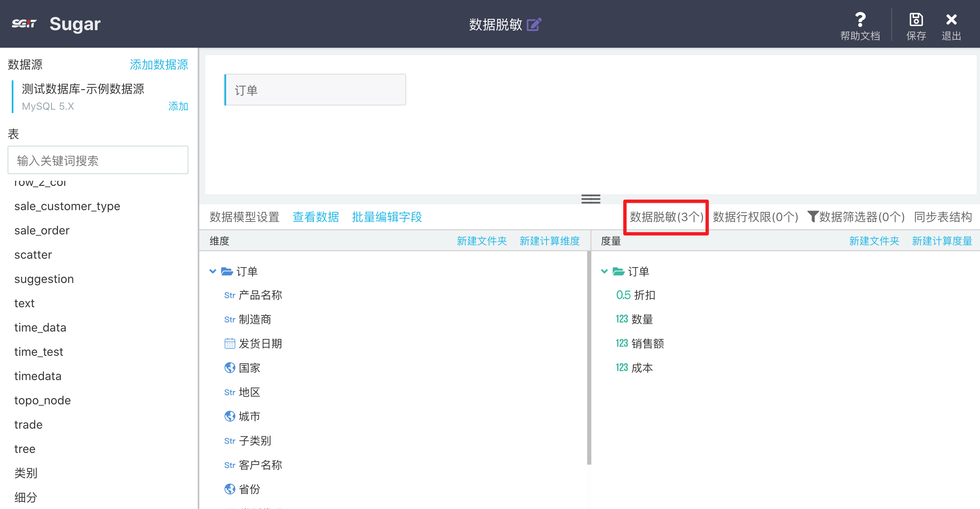
Task: Select the 客户名称 dimension field
Action: (x=260, y=465)
